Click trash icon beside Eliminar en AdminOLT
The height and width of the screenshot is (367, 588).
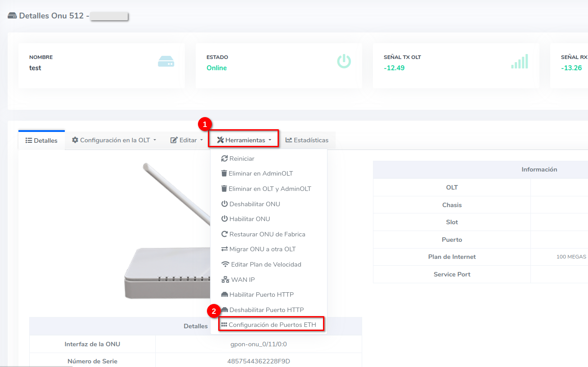[224, 173]
